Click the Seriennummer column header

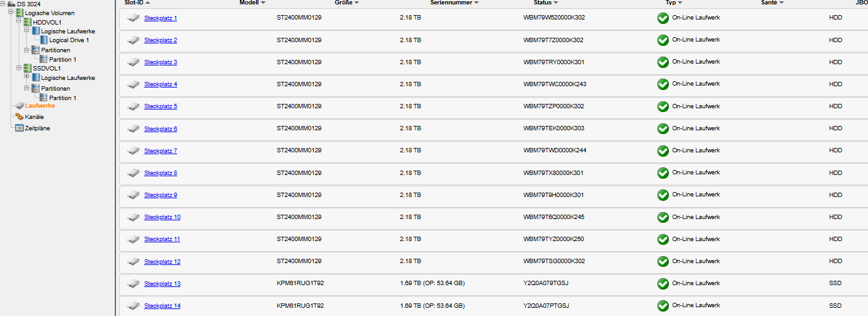pos(451,3)
